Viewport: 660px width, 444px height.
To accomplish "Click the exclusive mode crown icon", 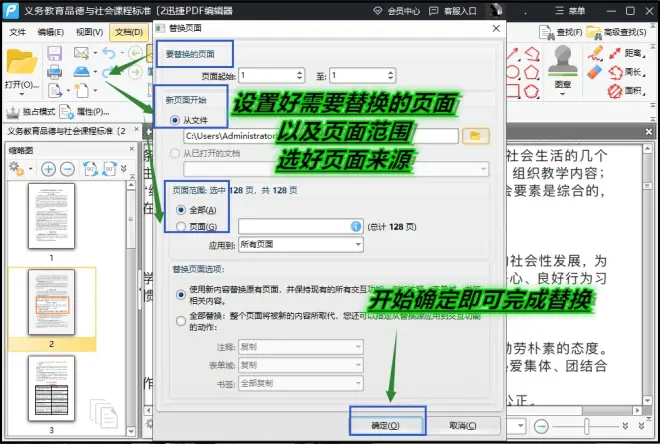I will click(x=13, y=112).
